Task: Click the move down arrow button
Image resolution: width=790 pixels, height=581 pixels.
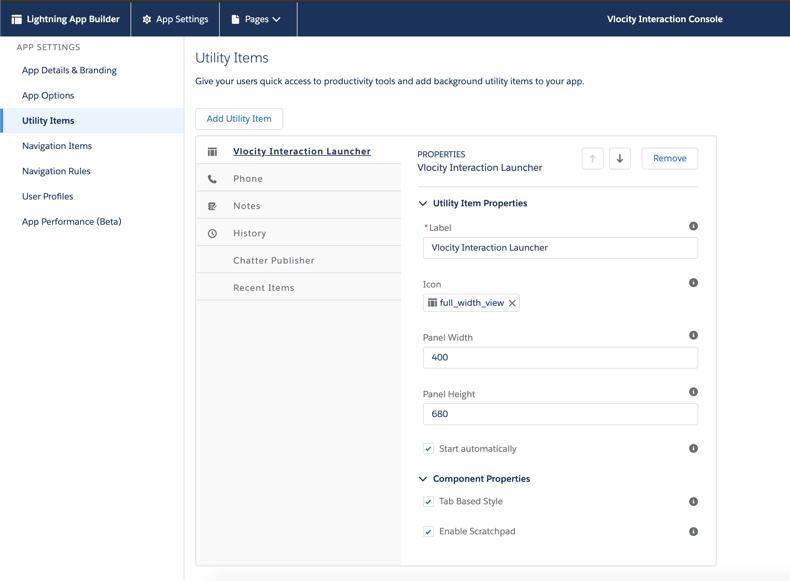Action: point(620,158)
